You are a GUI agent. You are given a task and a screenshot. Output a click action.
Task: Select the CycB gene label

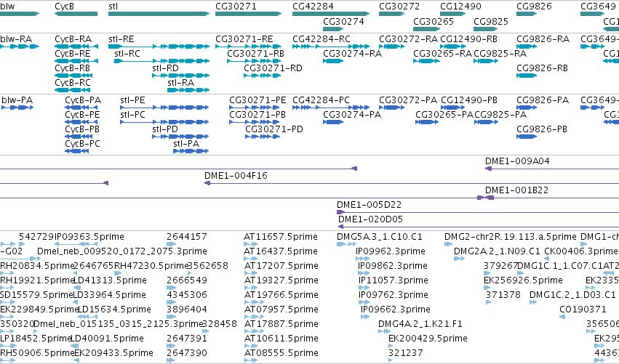[64, 7]
